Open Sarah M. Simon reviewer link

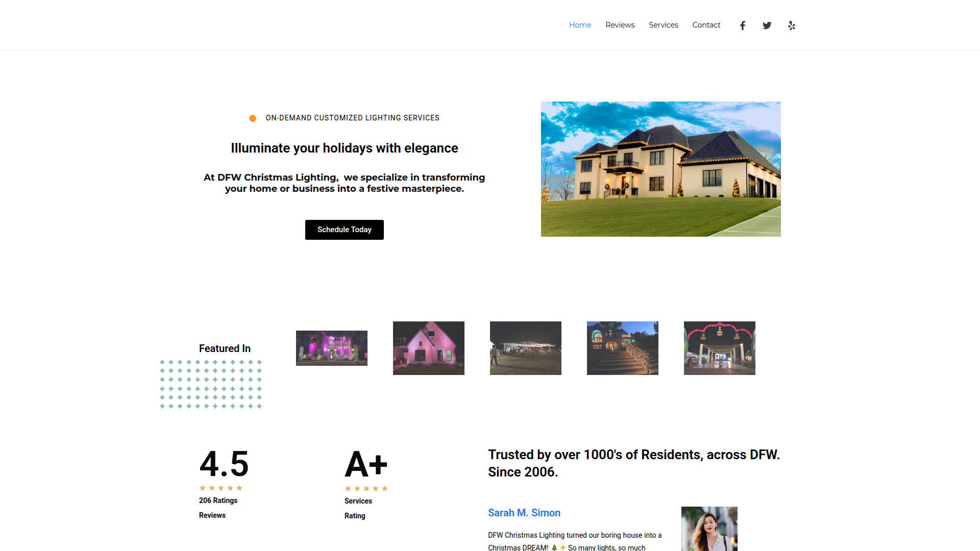[x=524, y=513]
